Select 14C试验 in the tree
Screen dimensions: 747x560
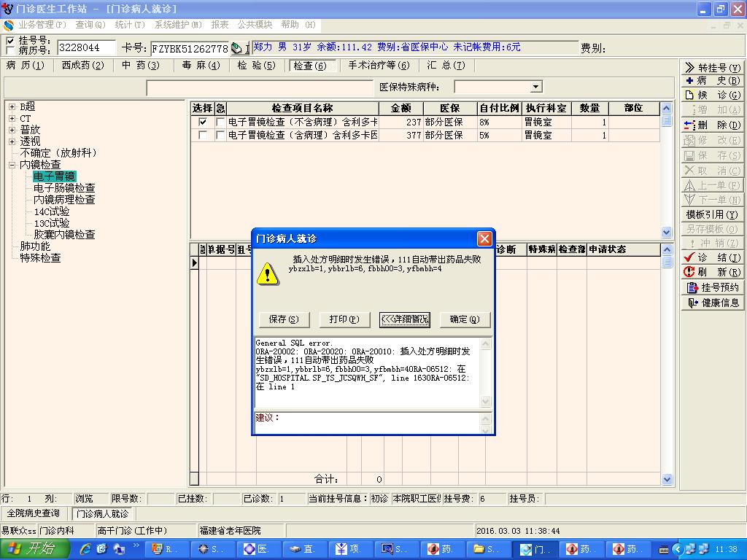coord(52,211)
